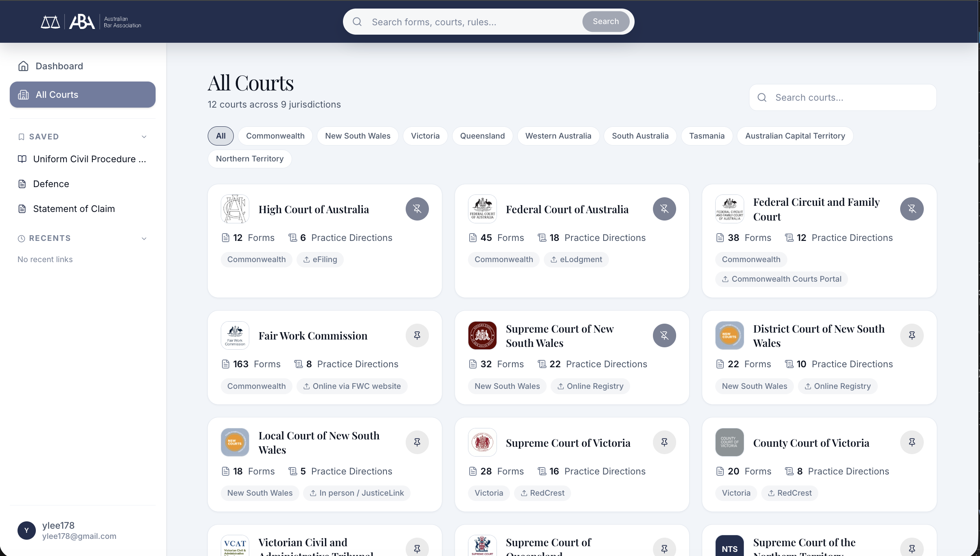The image size is (980, 556).
Task: Click the magnifier icon in the courts search box
Action: (762, 97)
